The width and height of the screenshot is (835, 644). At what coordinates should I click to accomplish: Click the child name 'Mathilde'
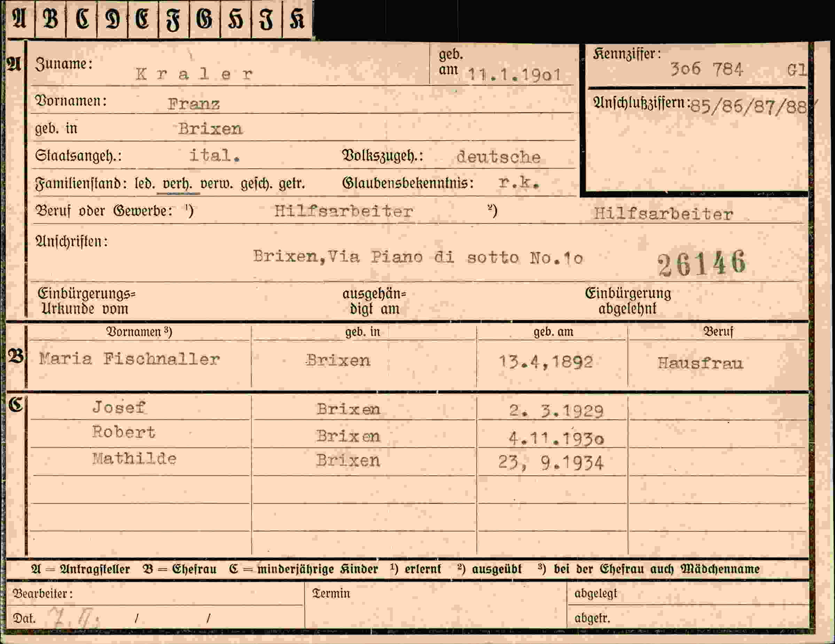(x=134, y=458)
